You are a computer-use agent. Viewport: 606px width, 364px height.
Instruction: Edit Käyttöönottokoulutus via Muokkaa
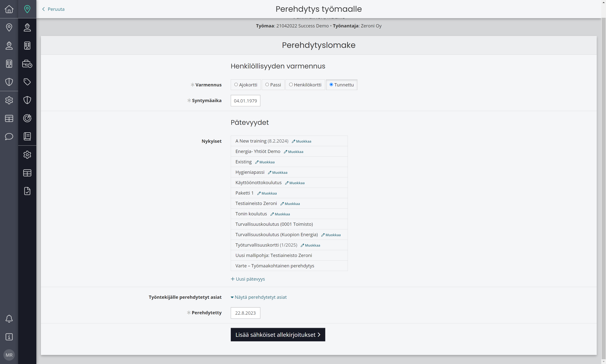295,183
